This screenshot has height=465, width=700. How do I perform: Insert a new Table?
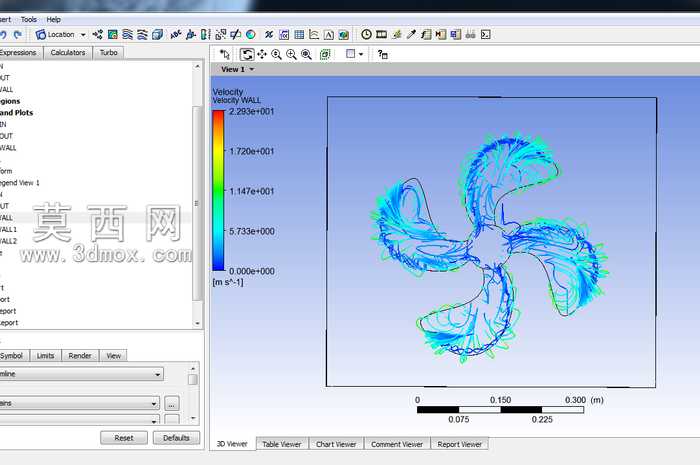point(299,34)
